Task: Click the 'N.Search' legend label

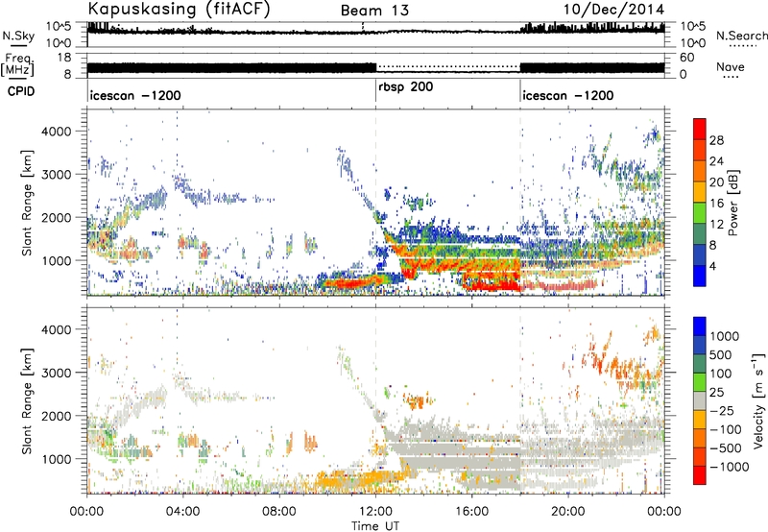Action: pos(741,36)
